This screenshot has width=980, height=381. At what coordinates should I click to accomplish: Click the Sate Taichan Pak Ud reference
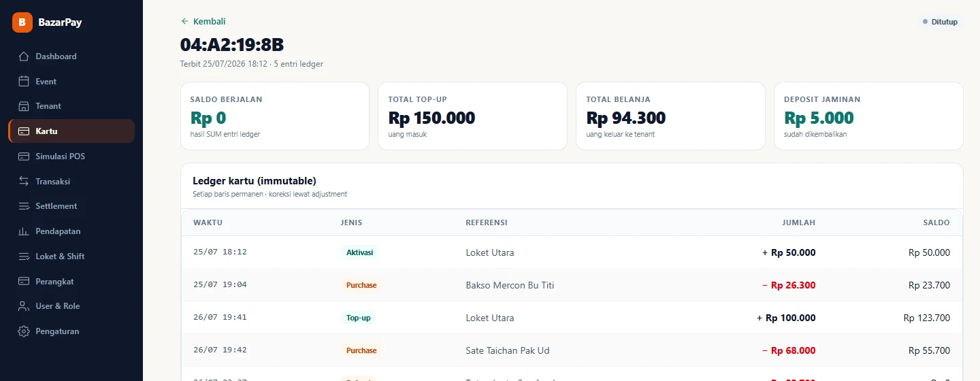(x=508, y=350)
